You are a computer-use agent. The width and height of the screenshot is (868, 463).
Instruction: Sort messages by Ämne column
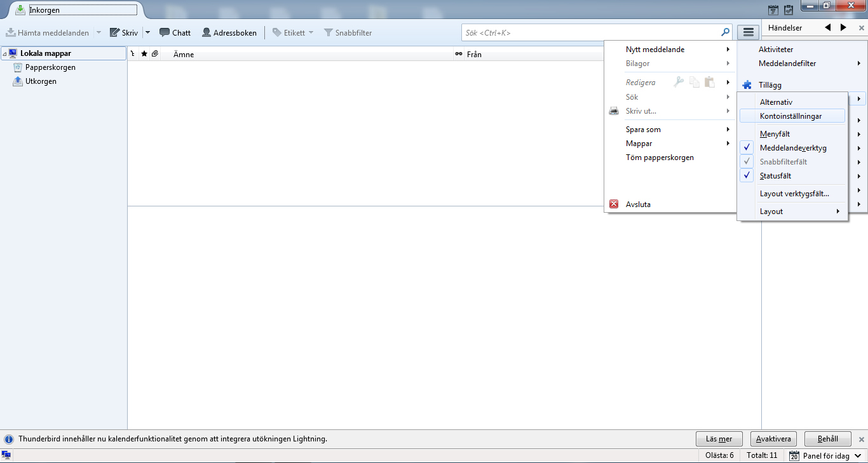(x=306, y=54)
